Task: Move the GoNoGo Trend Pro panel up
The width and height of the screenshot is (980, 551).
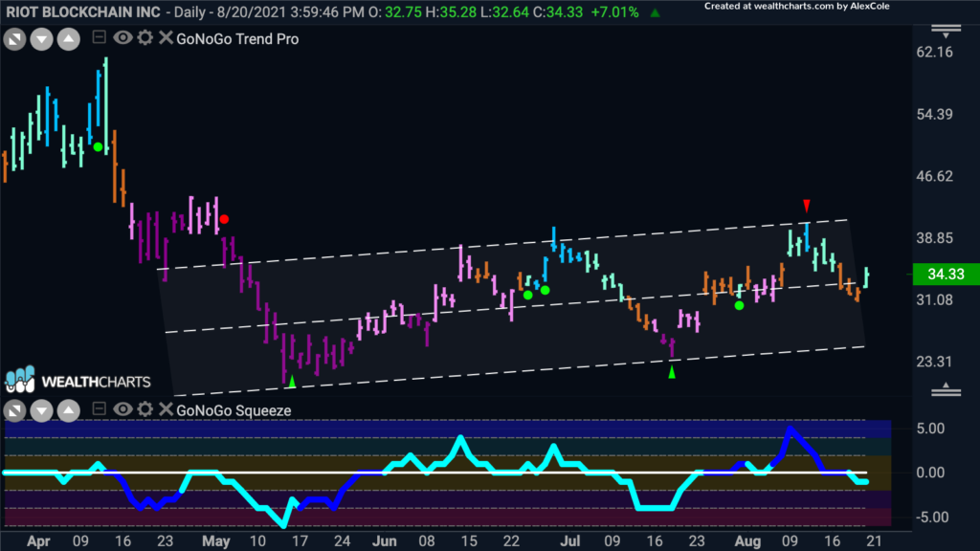Action: pos(69,39)
